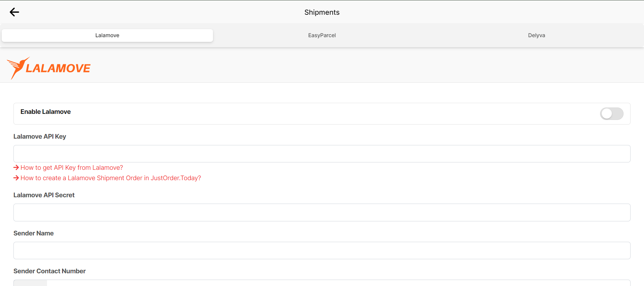Focus the Lalamove API Key field
Screen dimensions: 644x286
322,154
